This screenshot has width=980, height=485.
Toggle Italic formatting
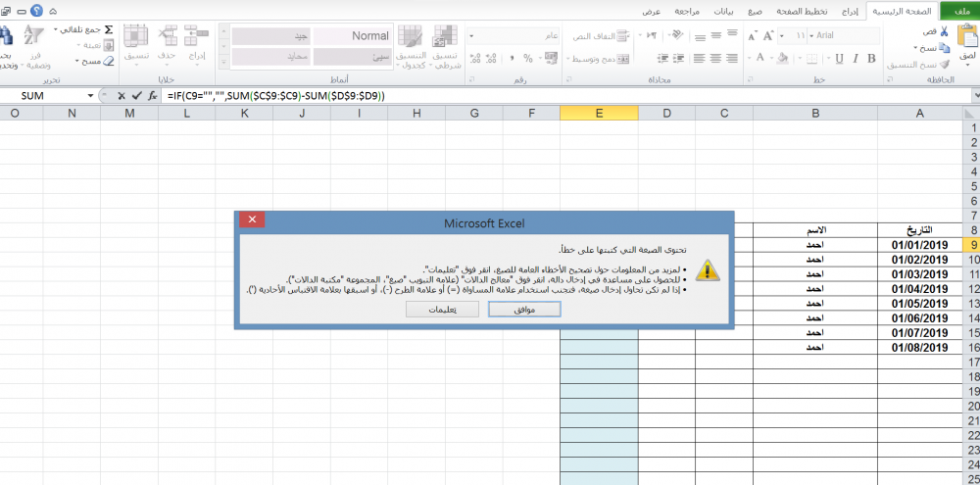tap(855, 58)
